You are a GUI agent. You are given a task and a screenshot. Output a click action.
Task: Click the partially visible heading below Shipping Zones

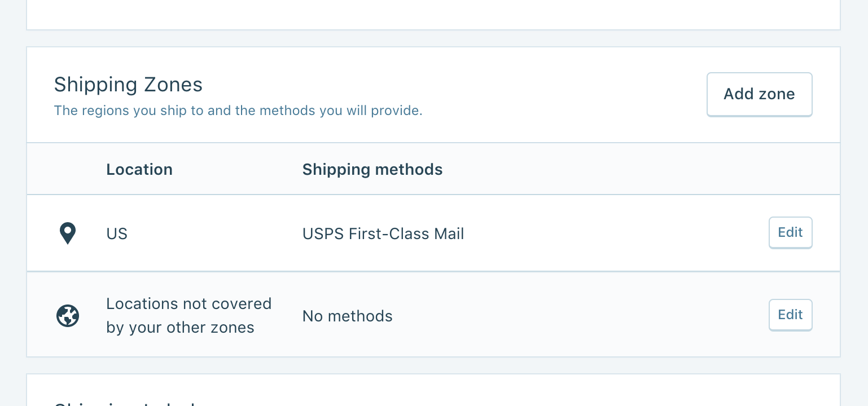coord(124,403)
